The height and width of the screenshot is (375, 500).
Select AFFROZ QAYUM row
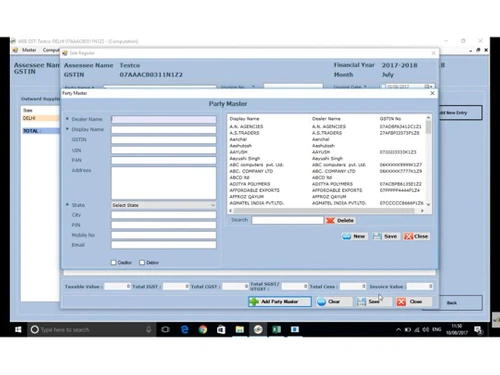coord(326,197)
